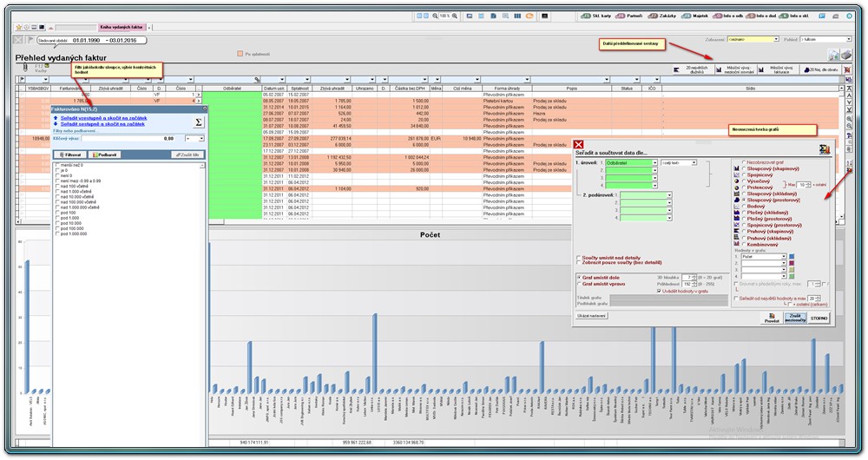Open the 1. úroveň Odběratel dropdown
The image size is (868, 460).
point(654,163)
